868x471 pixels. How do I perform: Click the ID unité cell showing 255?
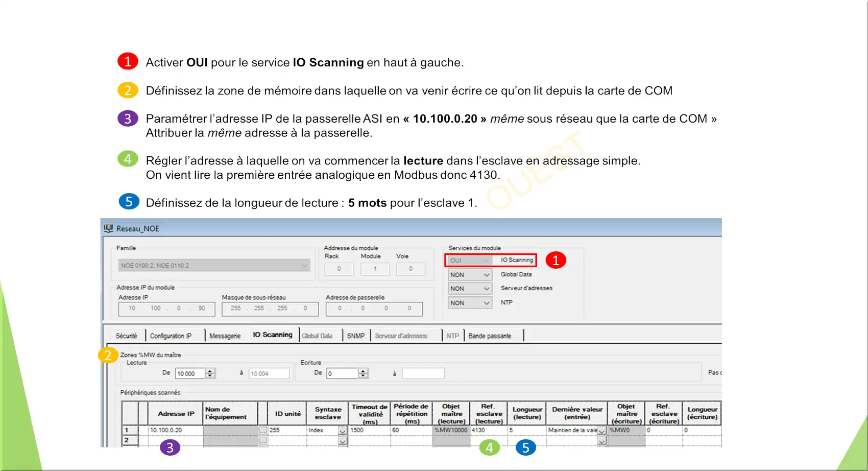tap(287, 430)
